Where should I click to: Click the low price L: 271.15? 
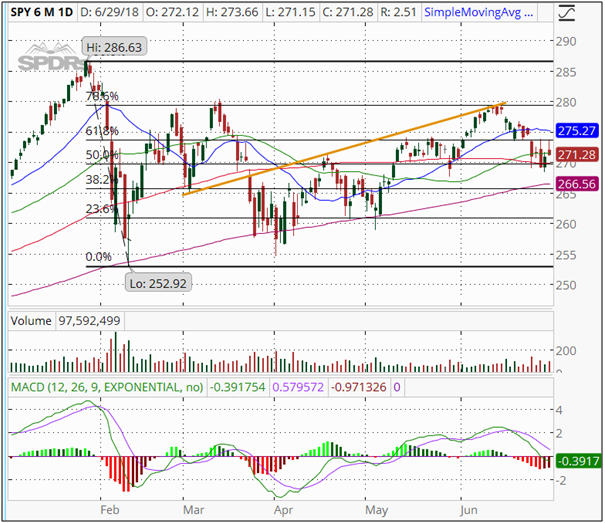(x=290, y=12)
